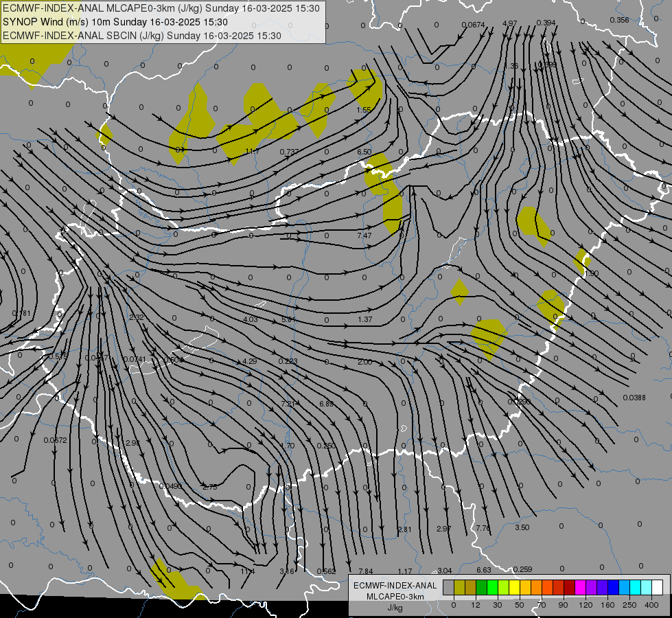Click the legend tick value 50
This screenshot has width=672, height=618.
click(520, 605)
